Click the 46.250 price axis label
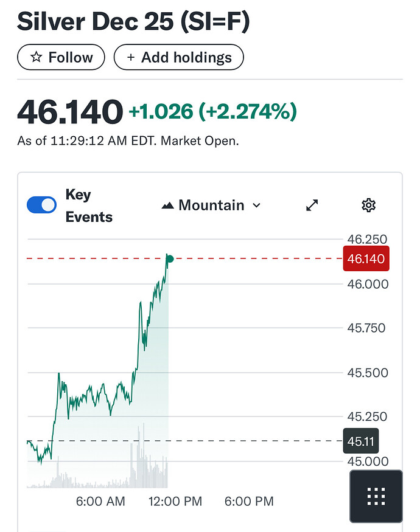 pos(365,240)
